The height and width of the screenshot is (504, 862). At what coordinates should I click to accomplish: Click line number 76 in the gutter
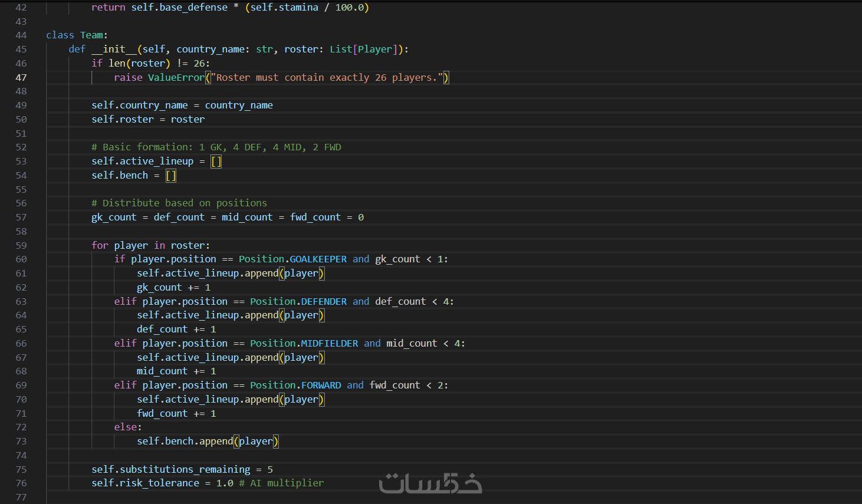click(21, 483)
